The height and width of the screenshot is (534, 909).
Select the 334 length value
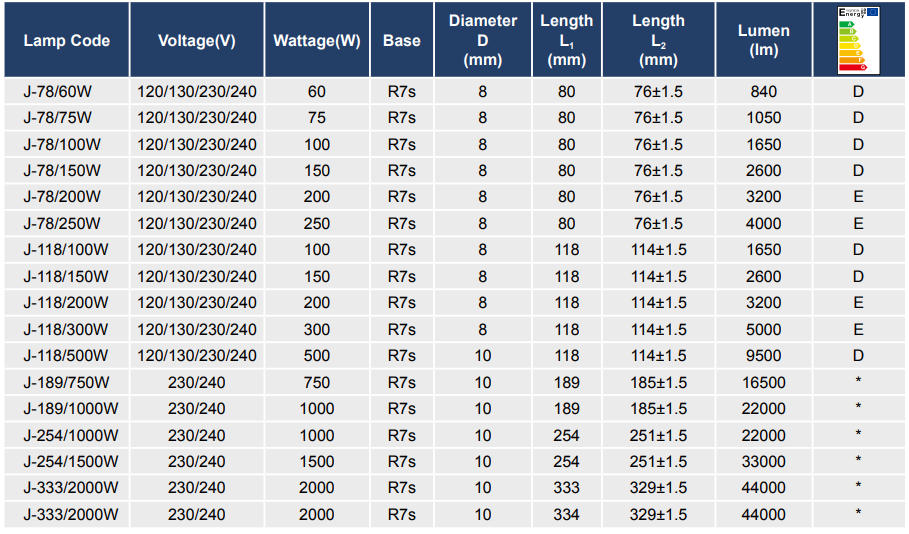pos(567,514)
